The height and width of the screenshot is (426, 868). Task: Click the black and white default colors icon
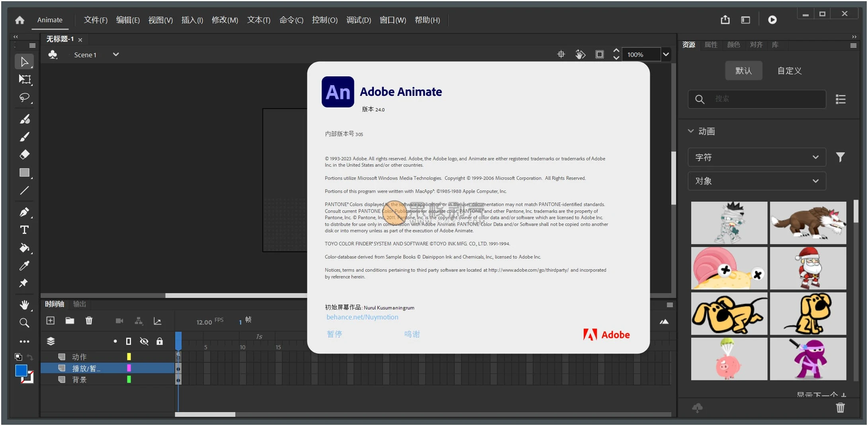point(18,357)
